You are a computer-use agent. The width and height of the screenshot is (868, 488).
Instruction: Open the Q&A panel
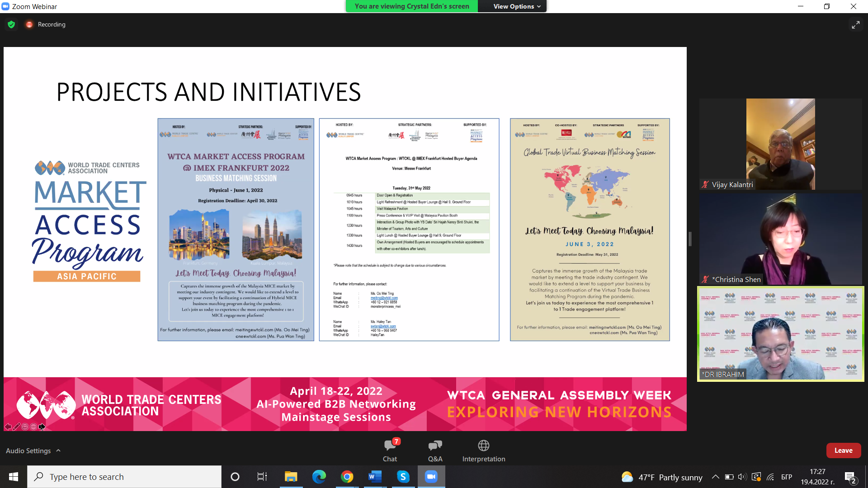coord(435,450)
